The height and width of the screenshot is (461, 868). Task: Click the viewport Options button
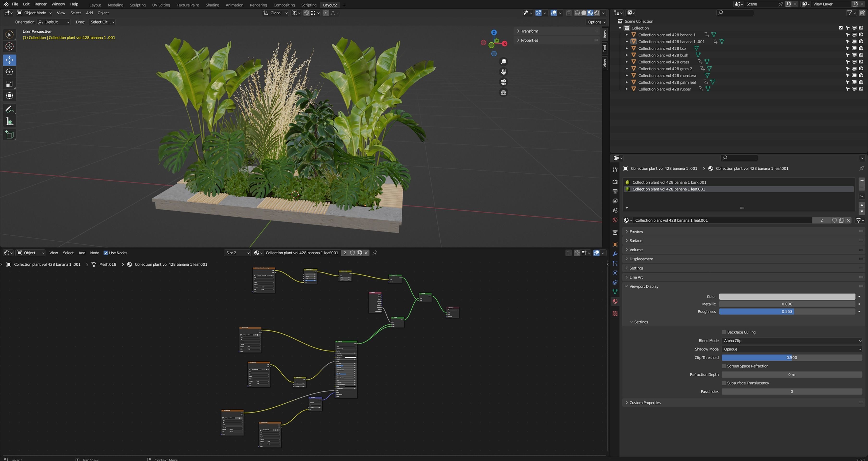(x=596, y=22)
